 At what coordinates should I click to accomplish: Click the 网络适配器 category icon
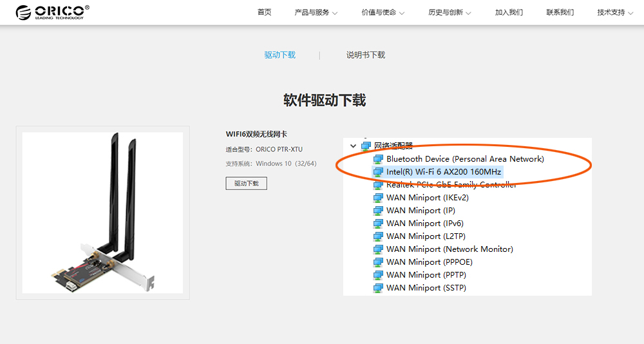point(366,146)
